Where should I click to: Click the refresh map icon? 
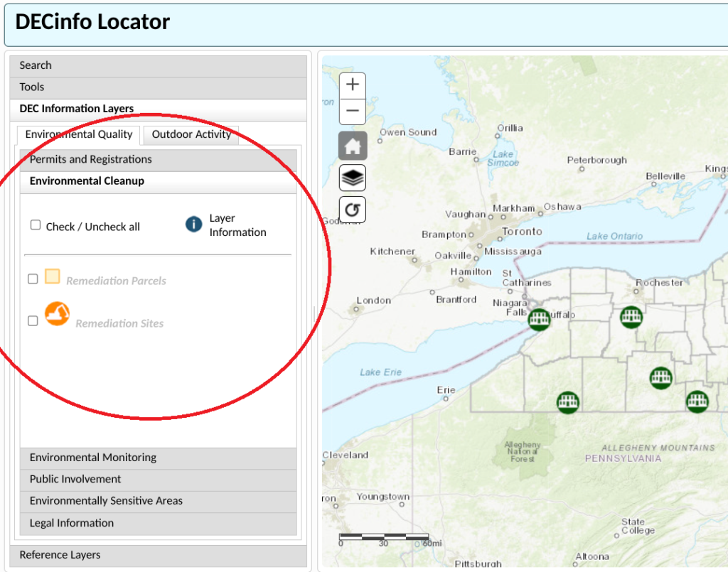pos(352,209)
